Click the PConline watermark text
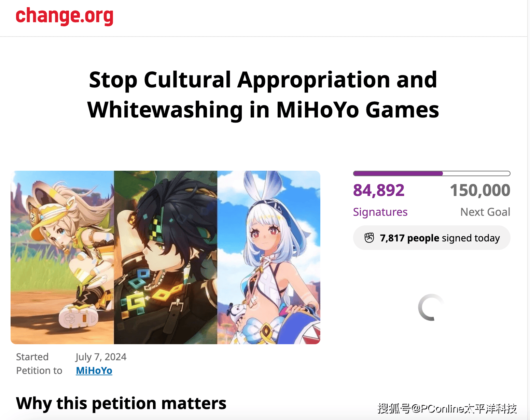 tap(447, 408)
